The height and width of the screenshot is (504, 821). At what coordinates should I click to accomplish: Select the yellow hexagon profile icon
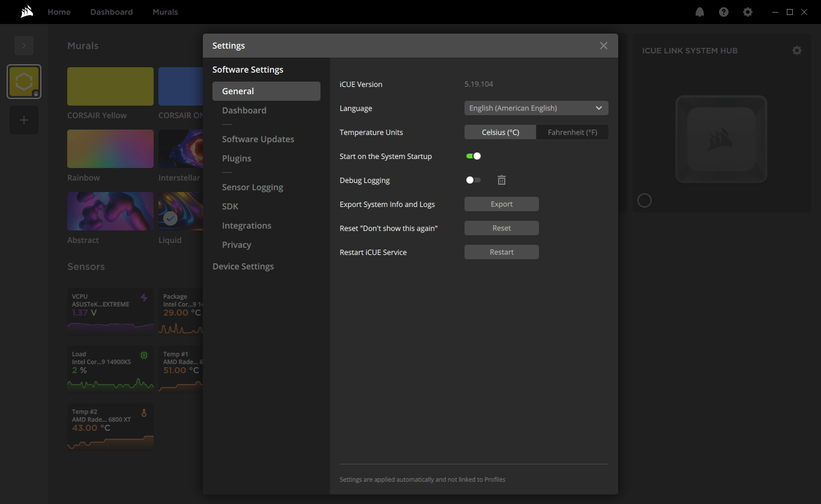[x=24, y=82]
